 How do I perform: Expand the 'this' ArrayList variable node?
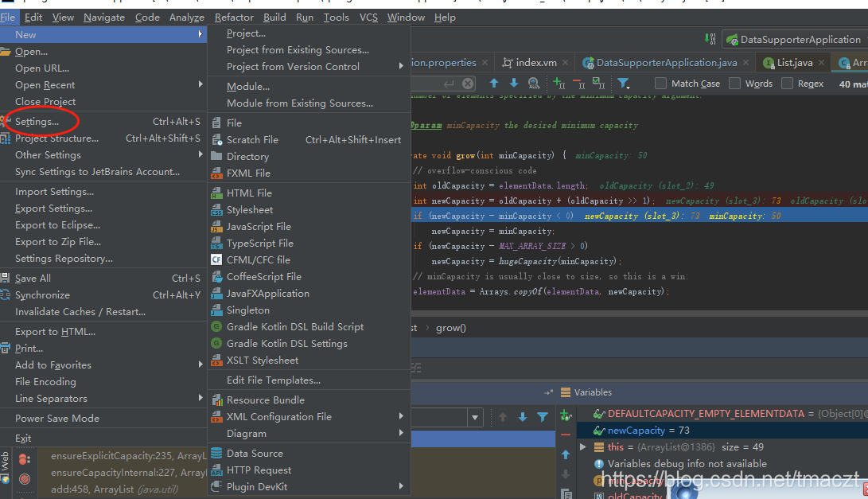coord(583,446)
